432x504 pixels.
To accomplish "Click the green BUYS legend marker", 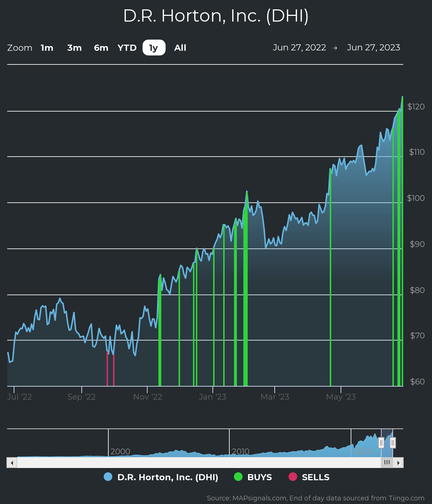I will point(238,477).
